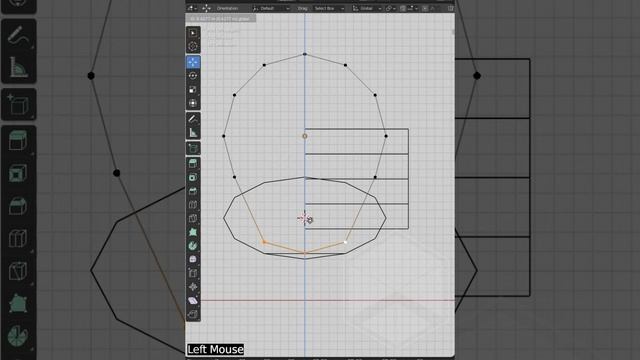Screen dimensions: 640x360
Task: Open the proportional falloff dropdown
Action: pyautogui.click(x=434, y=8)
